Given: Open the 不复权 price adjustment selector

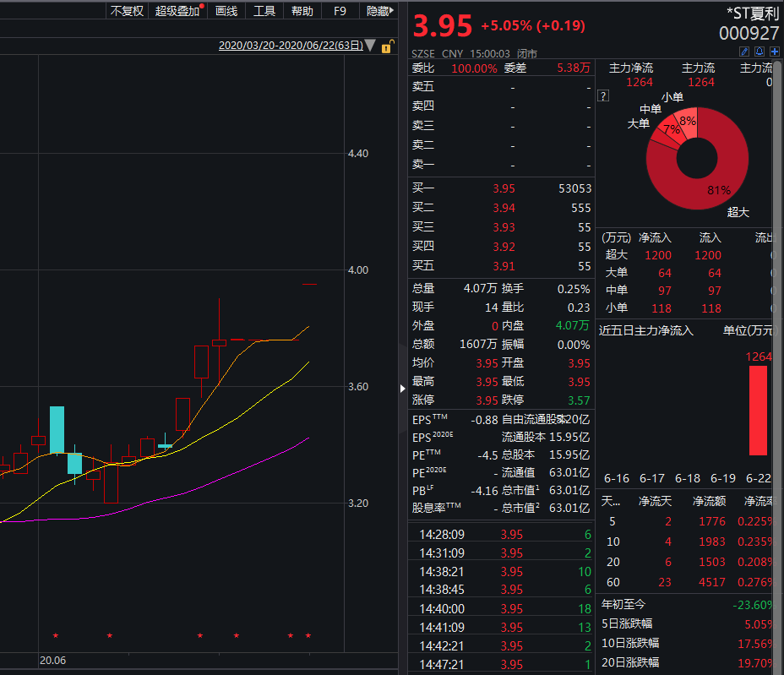Looking at the screenshot, I should click(127, 11).
